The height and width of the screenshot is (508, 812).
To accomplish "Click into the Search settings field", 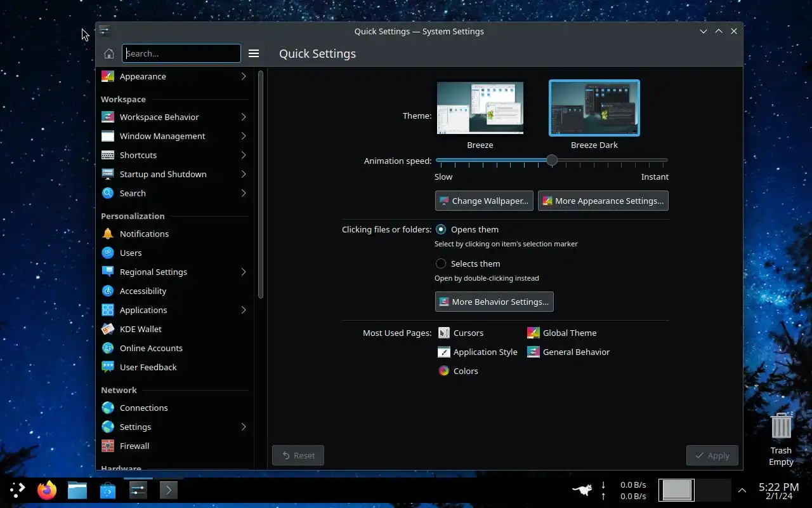I will click(x=181, y=53).
